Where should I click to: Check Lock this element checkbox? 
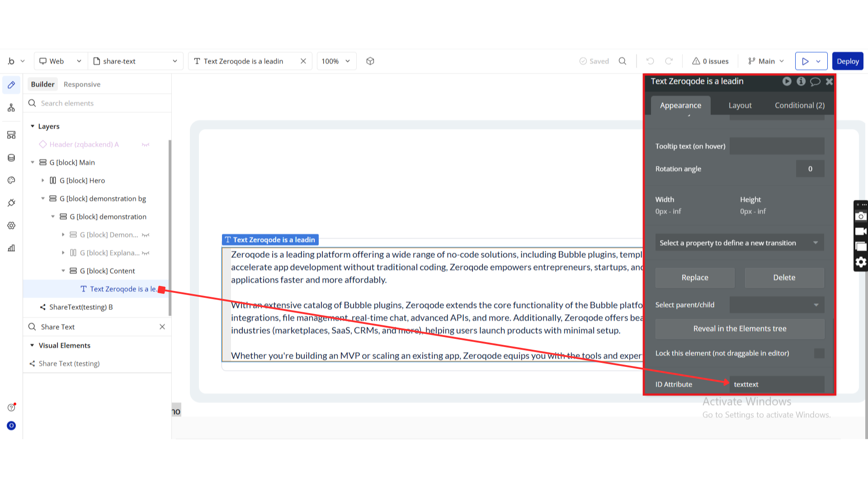[819, 353]
